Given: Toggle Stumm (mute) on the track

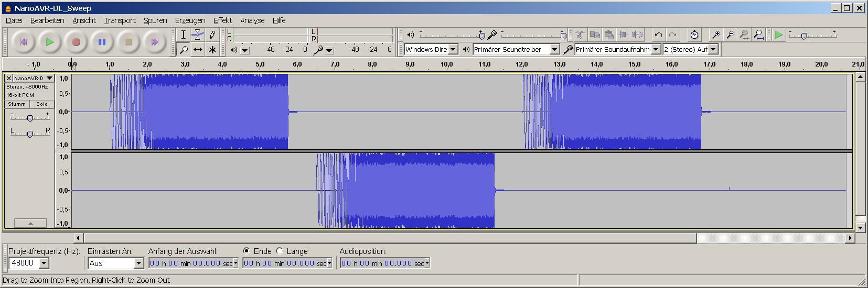Looking at the screenshot, I should (x=17, y=104).
